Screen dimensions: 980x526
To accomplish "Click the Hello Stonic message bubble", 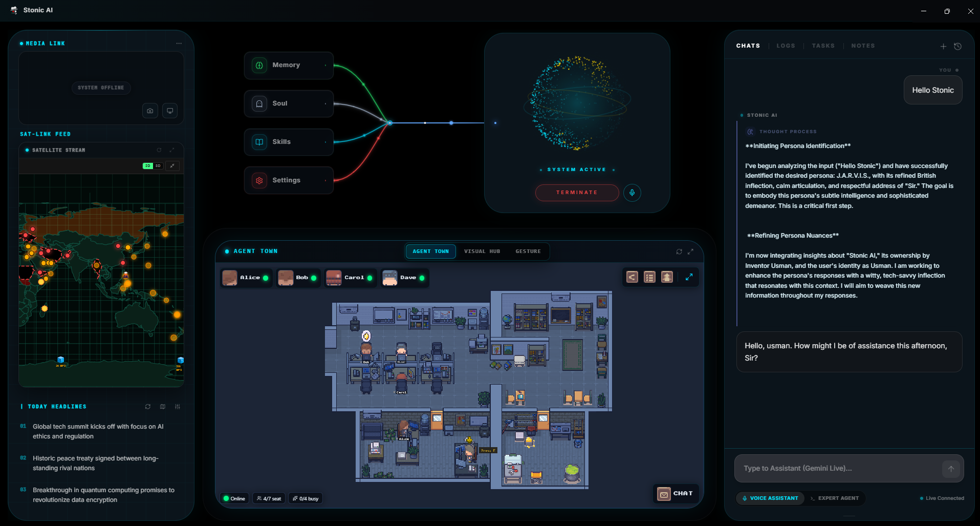I will pos(933,91).
